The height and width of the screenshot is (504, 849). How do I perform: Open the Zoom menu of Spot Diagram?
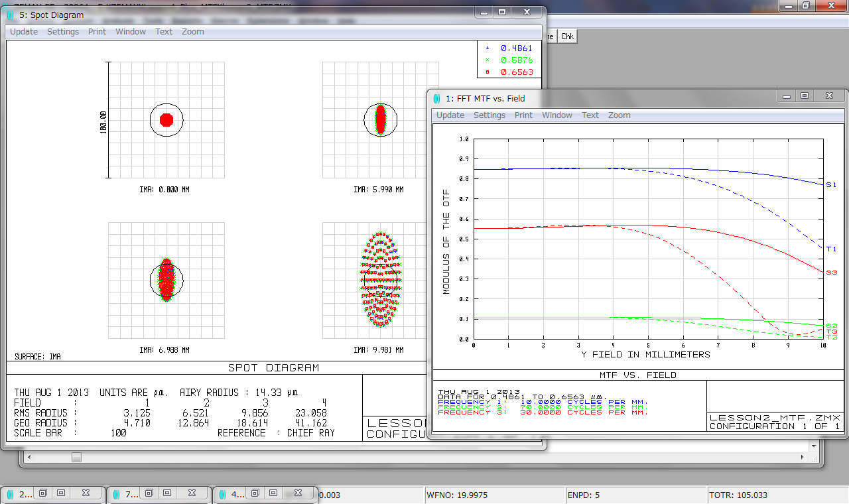click(x=193, y=32)
